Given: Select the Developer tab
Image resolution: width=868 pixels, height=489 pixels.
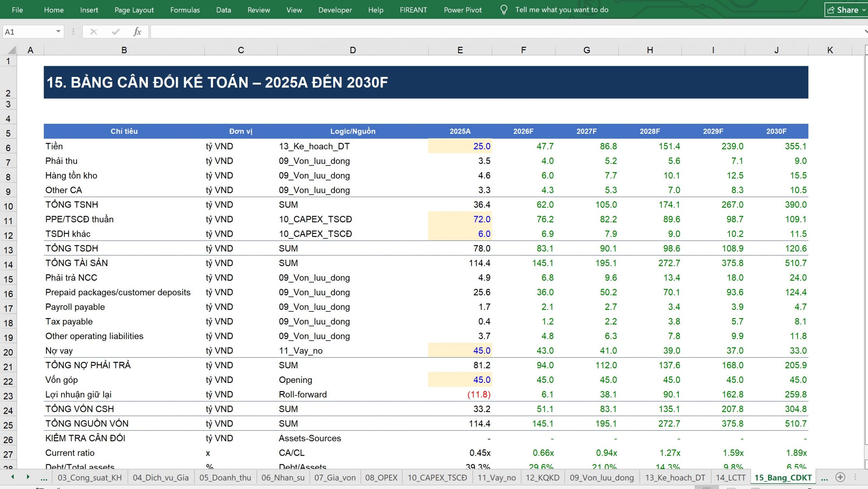Looking at the screenshot, I should pyautogui.click(x=335, y=10).
